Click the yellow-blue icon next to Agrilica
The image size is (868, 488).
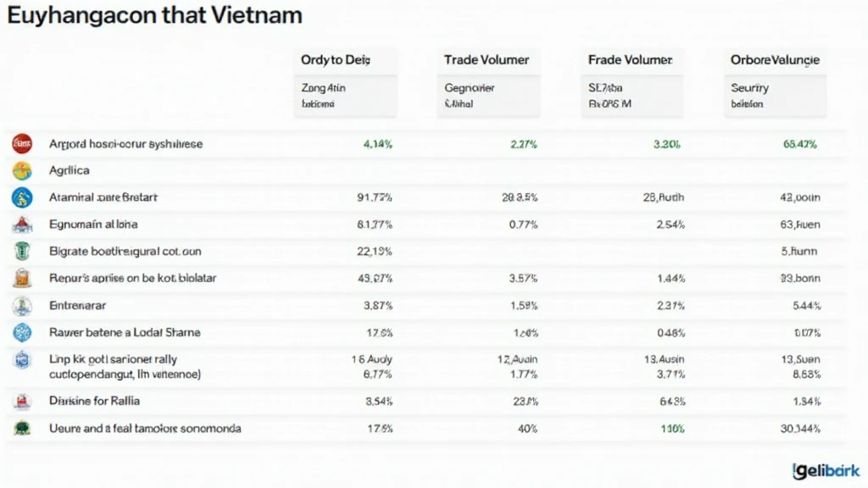click(x=22, y=170)
